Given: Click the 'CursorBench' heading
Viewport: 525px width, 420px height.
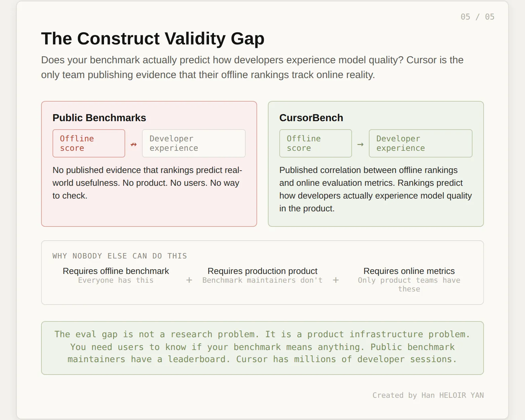Looking at the screenshot, I should coord(311,118).
